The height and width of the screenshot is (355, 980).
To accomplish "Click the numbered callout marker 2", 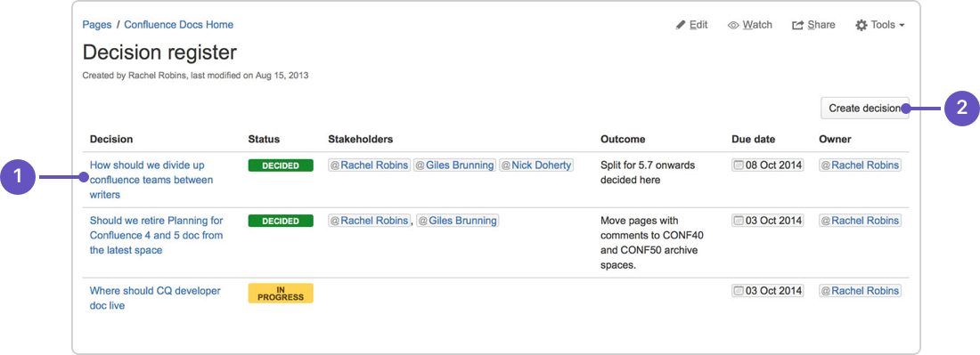I will (x=962, y=108).
